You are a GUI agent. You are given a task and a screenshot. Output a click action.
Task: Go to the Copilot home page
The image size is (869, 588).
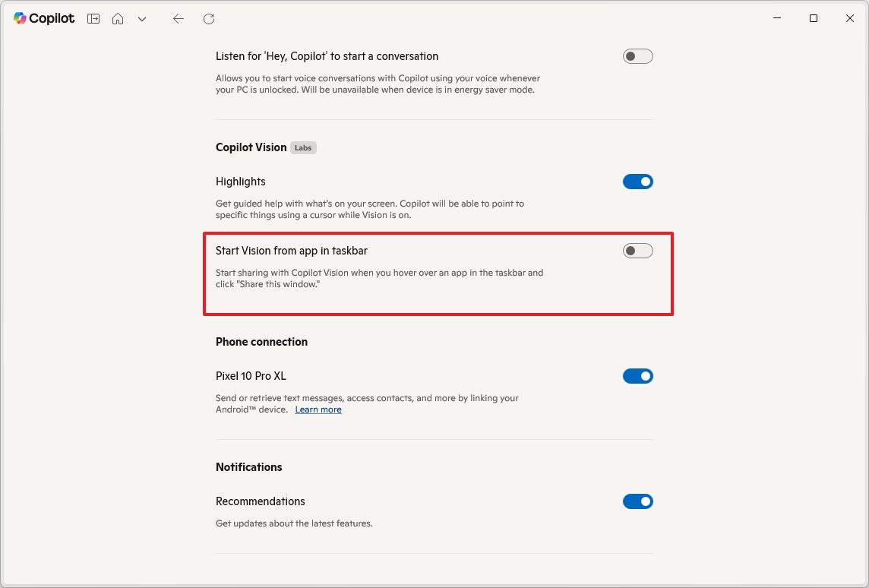tap(118, 18)
